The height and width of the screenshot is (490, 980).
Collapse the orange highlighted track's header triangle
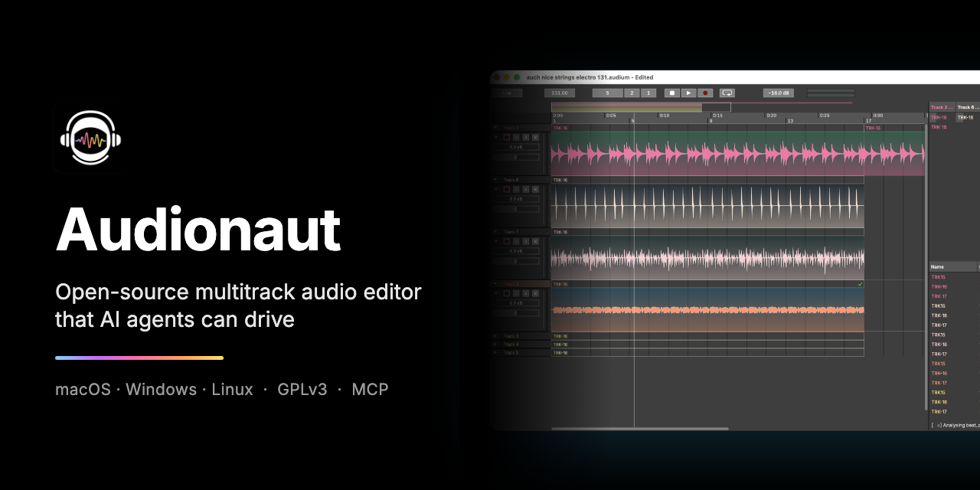click(495, 284)
